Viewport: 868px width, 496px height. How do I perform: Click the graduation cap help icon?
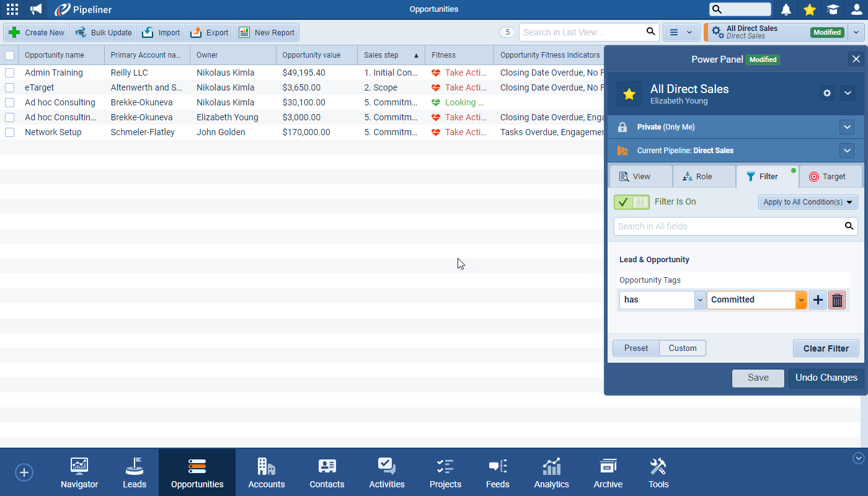click(833, 9)
